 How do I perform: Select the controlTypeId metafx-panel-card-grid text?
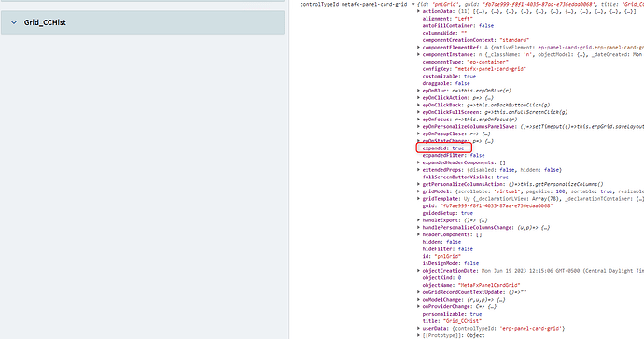point(354,4)
